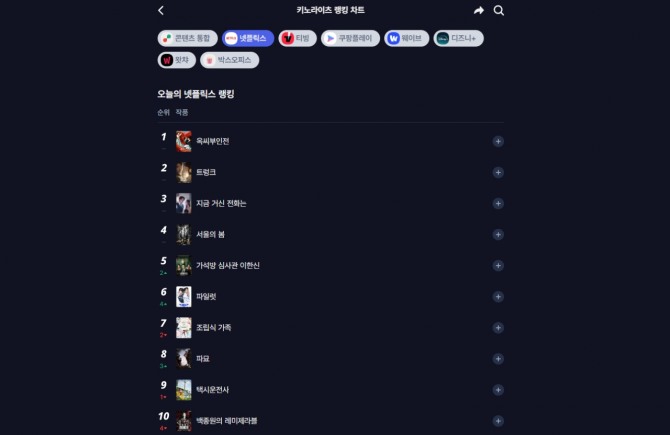Switch to the 티빙 ranking tab

[297, 38]
